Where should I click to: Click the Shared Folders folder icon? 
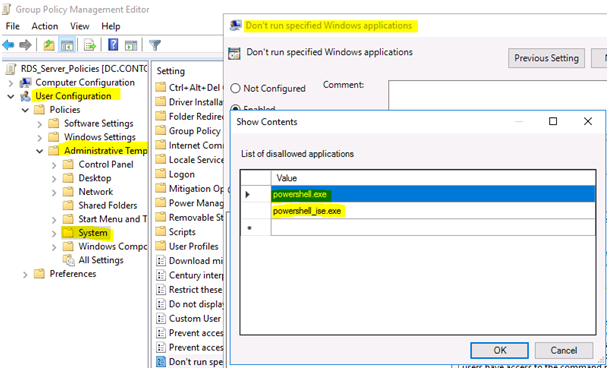(x=68, y=205)
